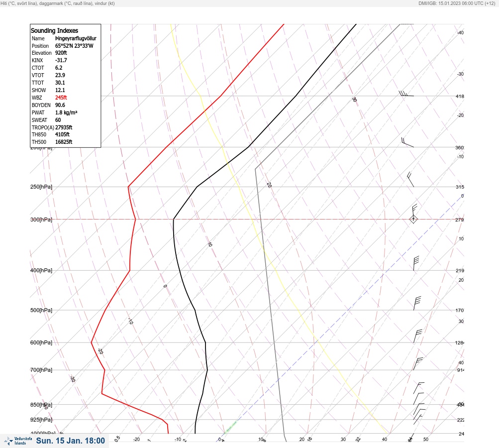Click the Sun. 15 Jan. 18:00 timestamp
499x448 pixels.
(x=70, y=441)
